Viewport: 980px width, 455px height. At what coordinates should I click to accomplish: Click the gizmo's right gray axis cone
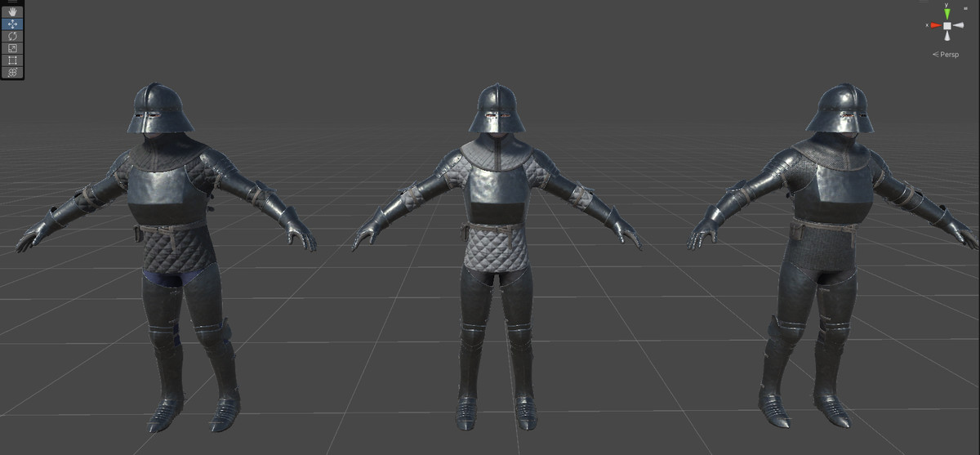pos(960,26)
